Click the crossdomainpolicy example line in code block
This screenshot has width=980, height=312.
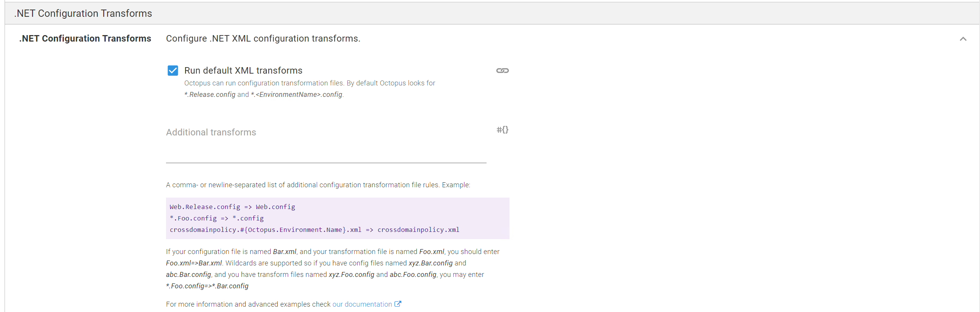314,230
